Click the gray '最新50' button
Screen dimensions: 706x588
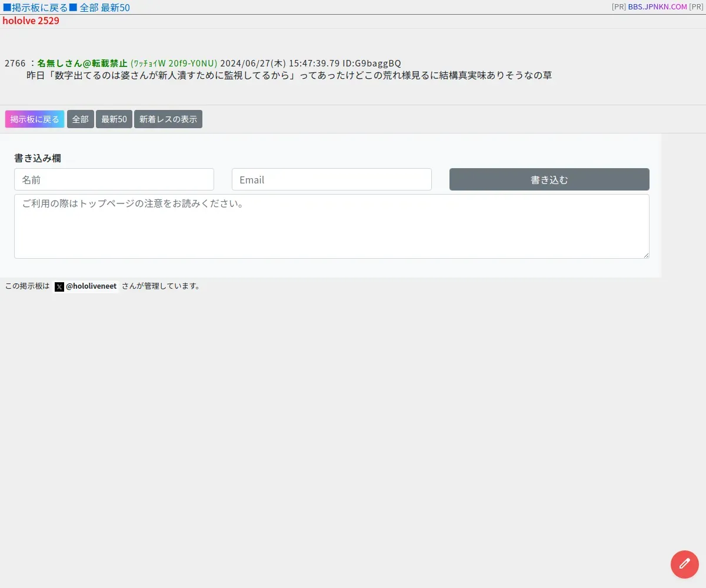[114, 119]
